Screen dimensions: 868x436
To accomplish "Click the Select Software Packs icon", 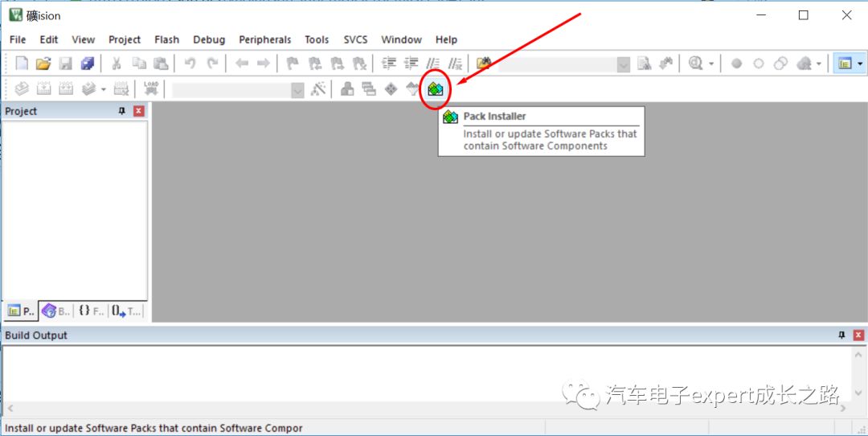I will coord(414,88).
